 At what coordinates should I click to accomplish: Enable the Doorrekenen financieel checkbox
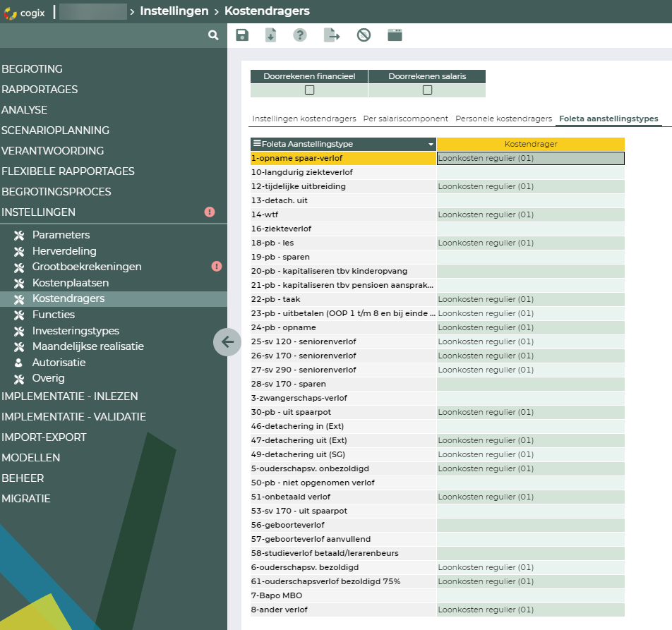(309, 90)
